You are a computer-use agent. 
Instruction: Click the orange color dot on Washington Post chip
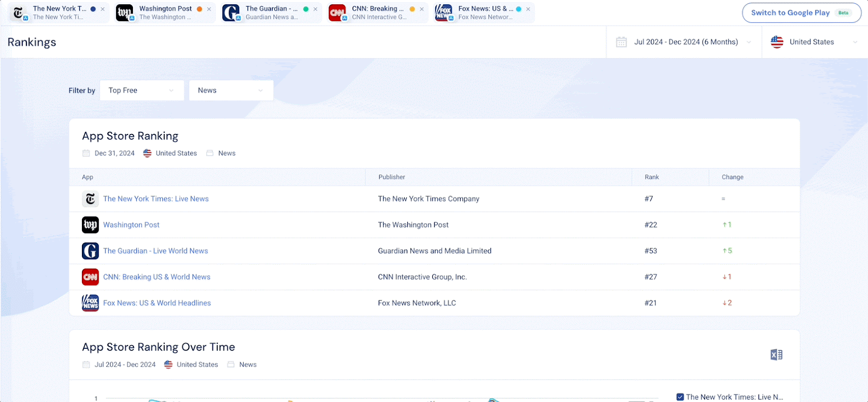200,9
